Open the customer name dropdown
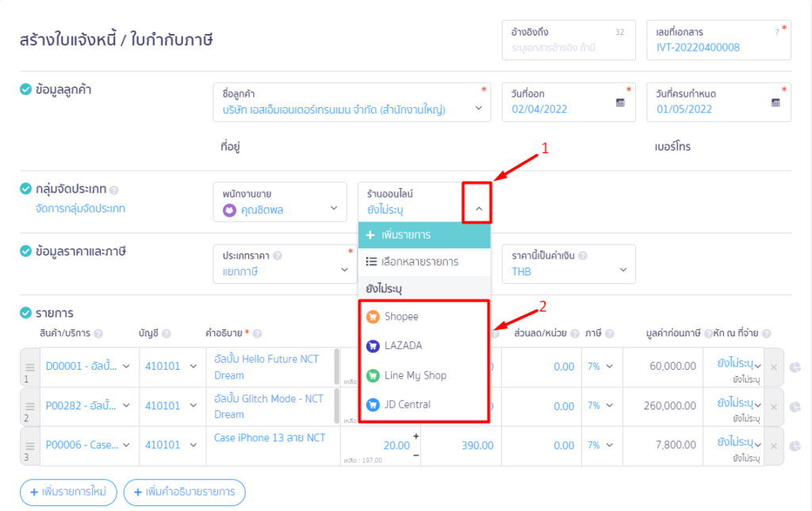This screenshot has width=812, height=511. 478,109
